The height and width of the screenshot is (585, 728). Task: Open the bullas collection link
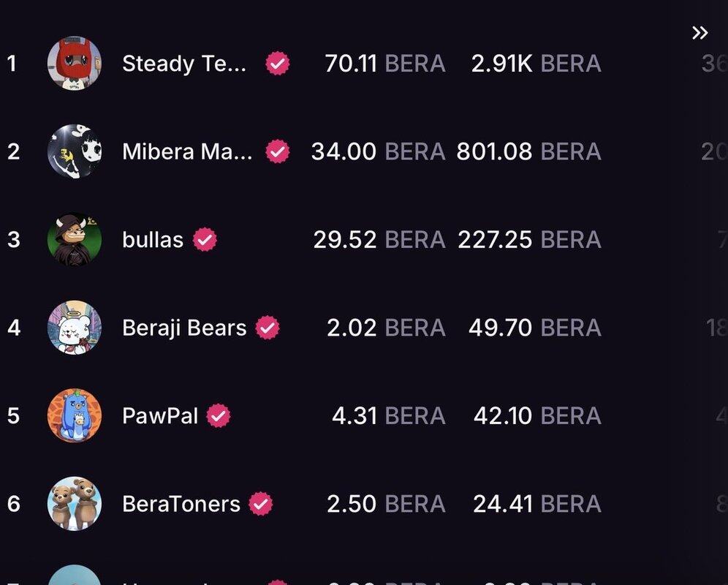[x=153, y=239]
